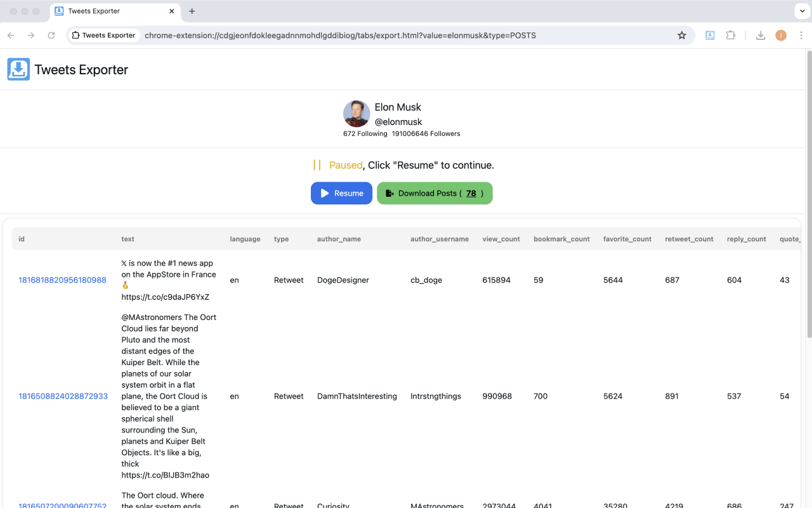The width and height of the screenshot is (812, 508).
Task: Bookmark this page with the star icon
Action: 682,36
